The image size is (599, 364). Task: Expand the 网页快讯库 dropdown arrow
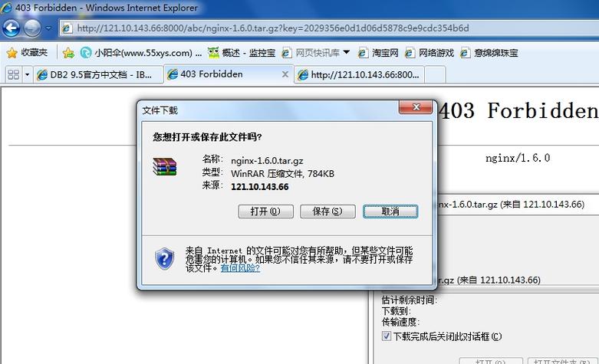coord(347,52)
